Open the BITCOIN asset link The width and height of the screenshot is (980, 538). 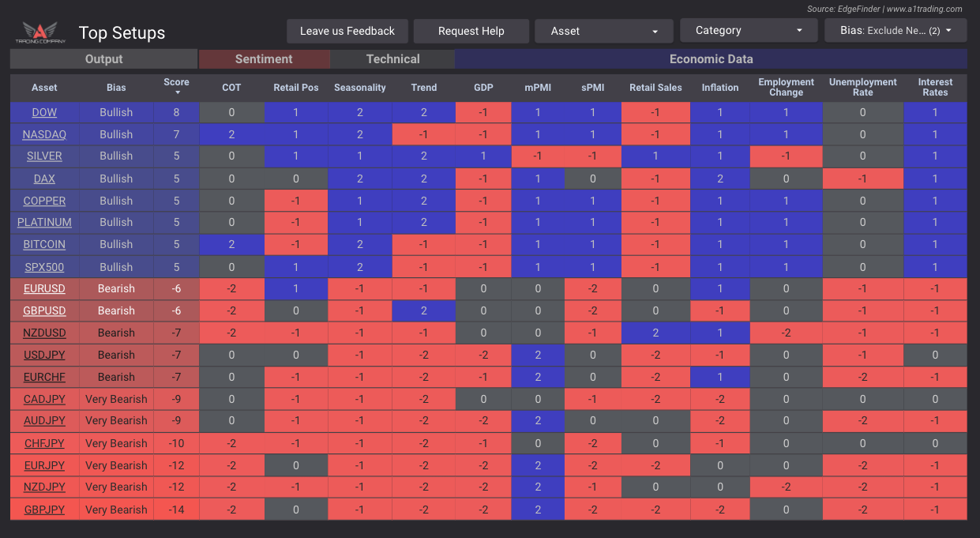pos(44,245)
